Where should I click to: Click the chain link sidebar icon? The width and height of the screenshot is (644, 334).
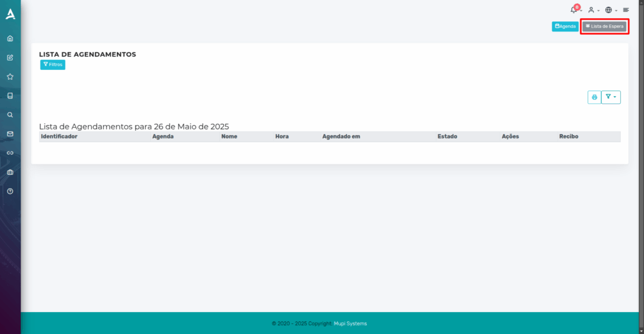(10, 153)
